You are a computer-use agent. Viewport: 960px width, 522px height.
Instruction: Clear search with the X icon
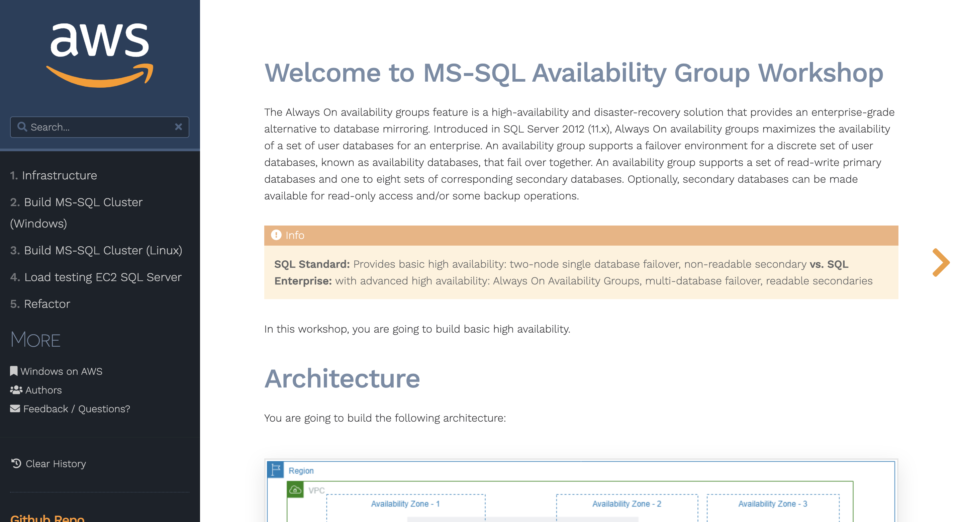pos(178,127)
